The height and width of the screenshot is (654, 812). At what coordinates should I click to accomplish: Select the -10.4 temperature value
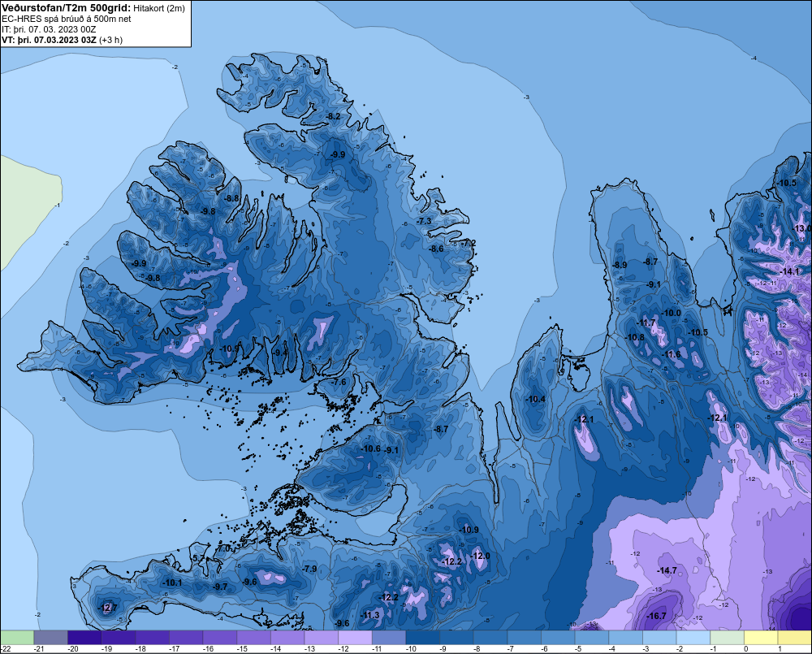(x=535, y=399)
